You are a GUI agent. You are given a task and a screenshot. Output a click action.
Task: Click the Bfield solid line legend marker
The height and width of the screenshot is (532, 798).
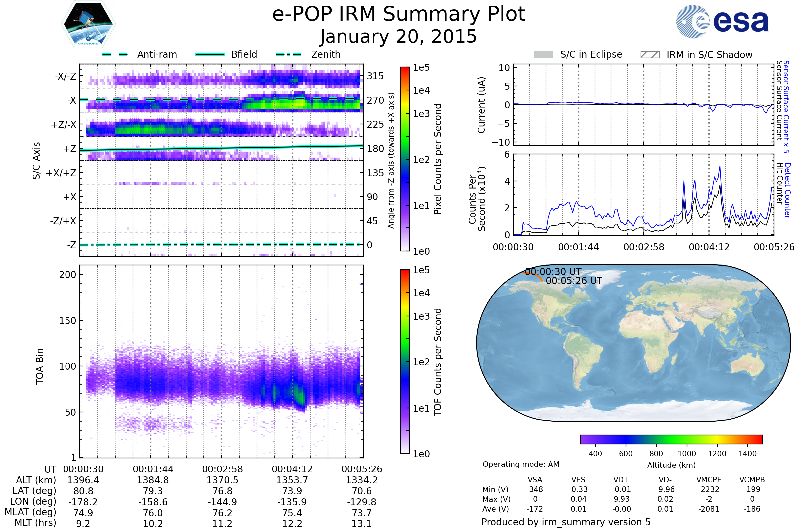coord(210,54)
